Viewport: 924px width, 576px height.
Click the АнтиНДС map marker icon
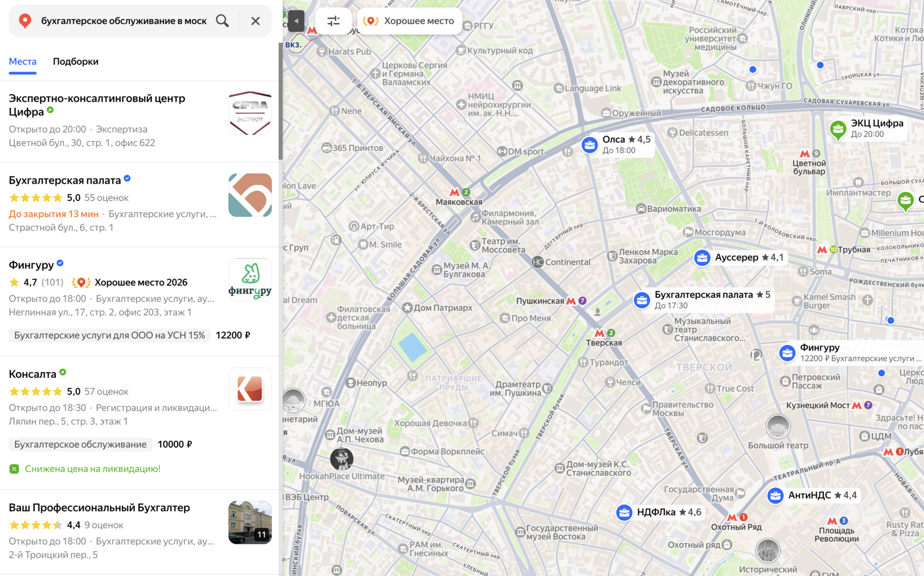pos(776,496)
